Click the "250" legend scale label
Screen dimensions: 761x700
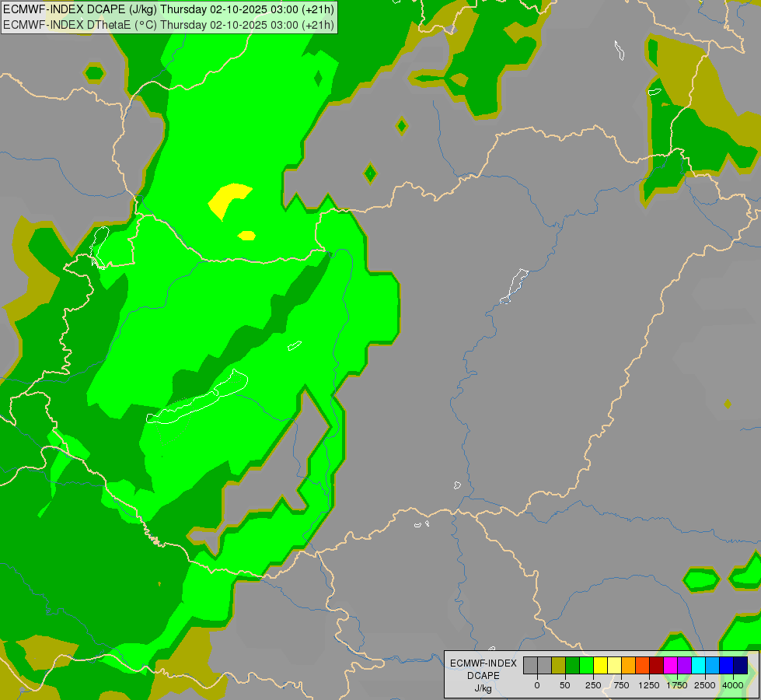coord(593,685)
